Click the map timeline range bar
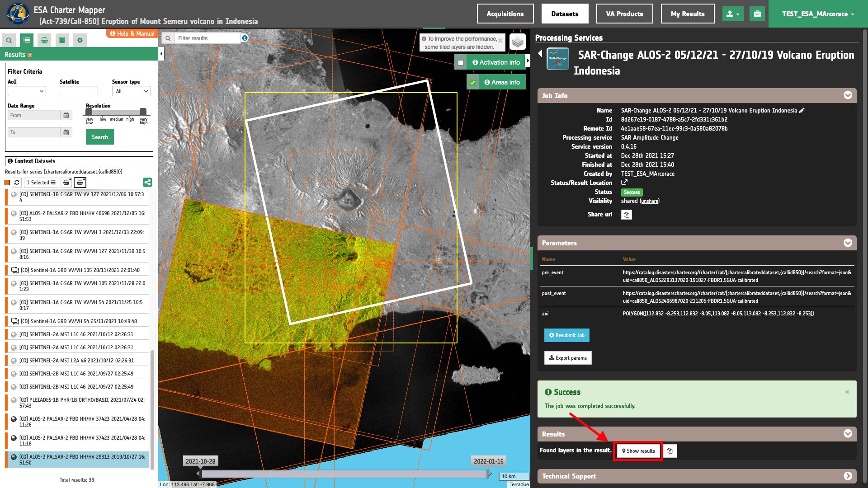This screenshot has width=868, height=488. 344,474
